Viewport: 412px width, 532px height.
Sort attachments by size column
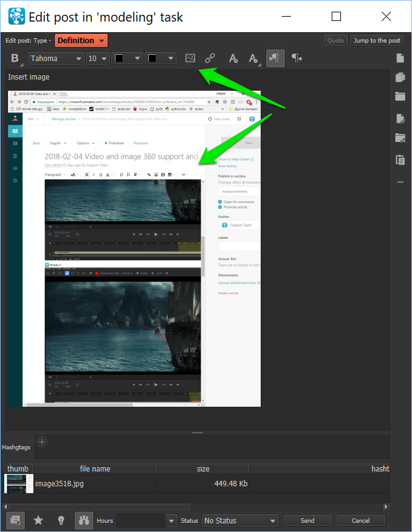(203, 468)
